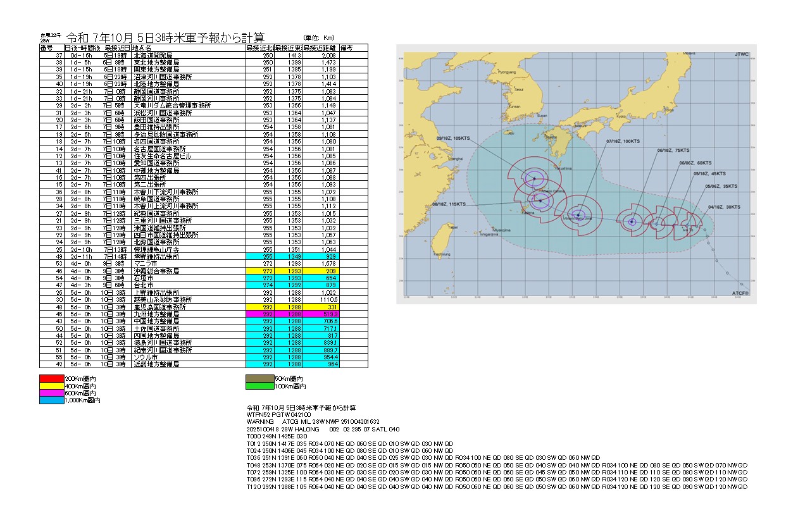Click the 04/18Z, 30KTS map label

[725, 206]
